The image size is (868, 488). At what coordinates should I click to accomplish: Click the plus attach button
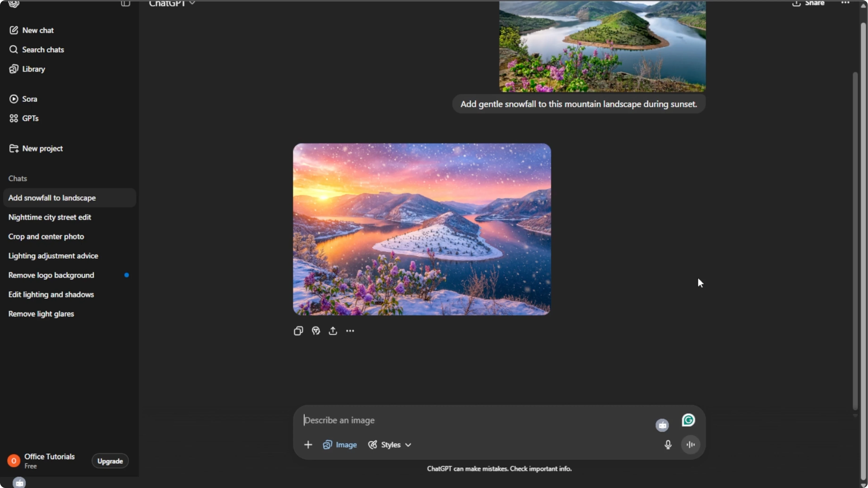pyautogui.click(x=308, y=445)
